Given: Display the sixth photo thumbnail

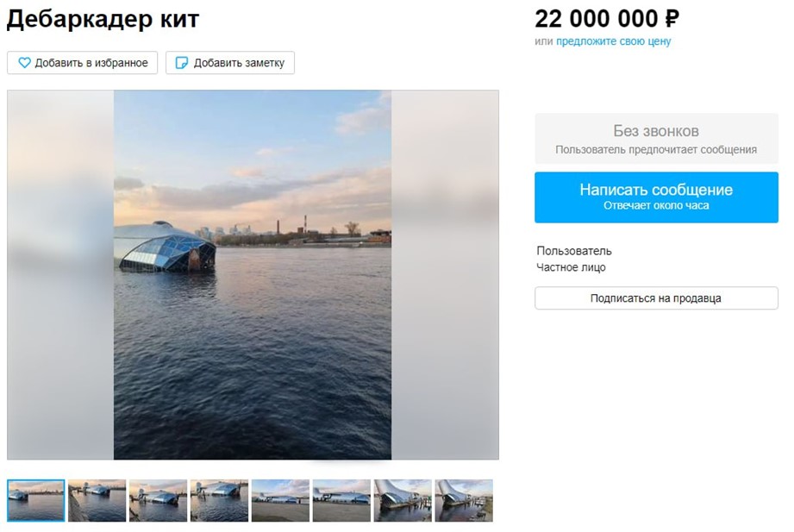Looking at the screenshot, I should [342, 500].
